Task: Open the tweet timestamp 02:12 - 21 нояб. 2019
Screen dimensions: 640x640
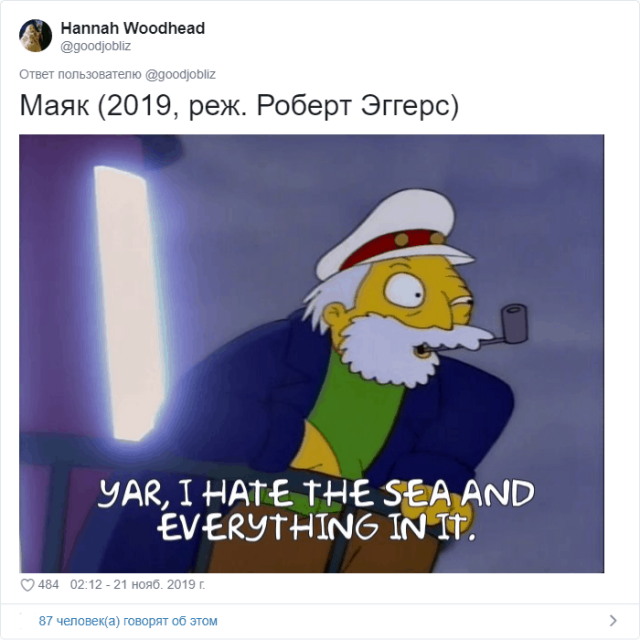Action: click(137, 584)
